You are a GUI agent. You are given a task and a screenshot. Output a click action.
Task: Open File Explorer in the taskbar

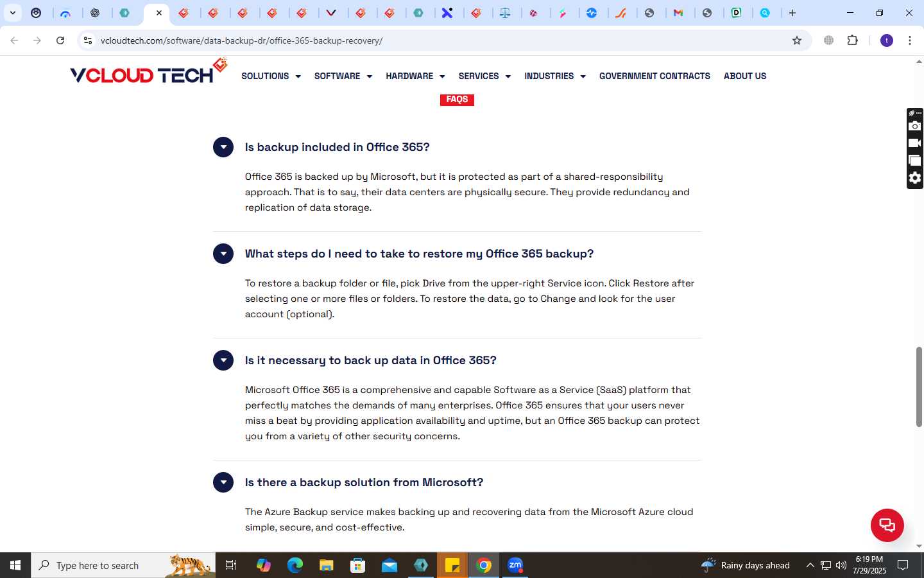click(x=327, y=565)
